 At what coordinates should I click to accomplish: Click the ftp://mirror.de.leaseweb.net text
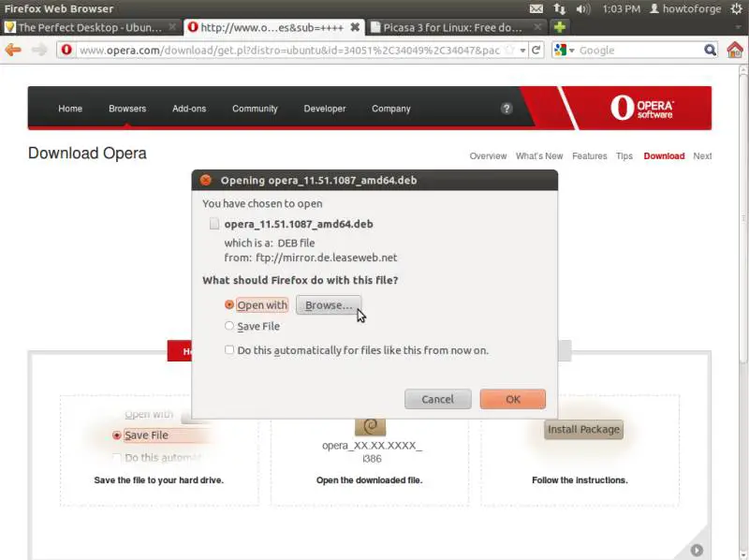pos(326,258)
